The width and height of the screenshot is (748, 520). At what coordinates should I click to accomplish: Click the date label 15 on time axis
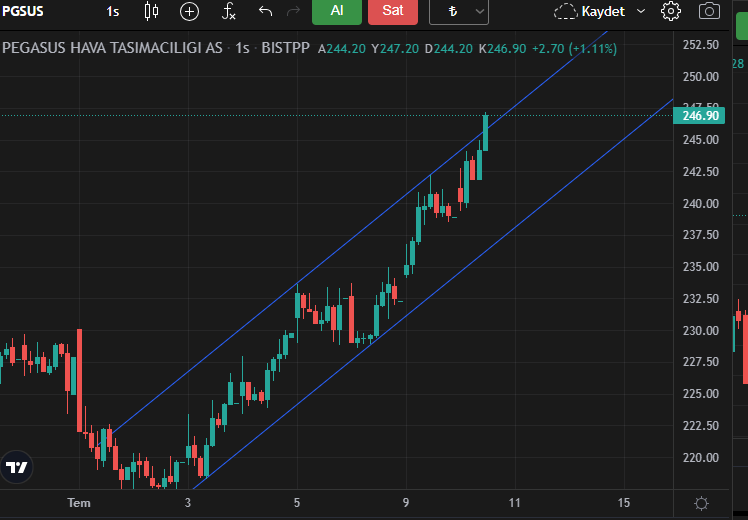pyautogui.click(x=623, y=503)
